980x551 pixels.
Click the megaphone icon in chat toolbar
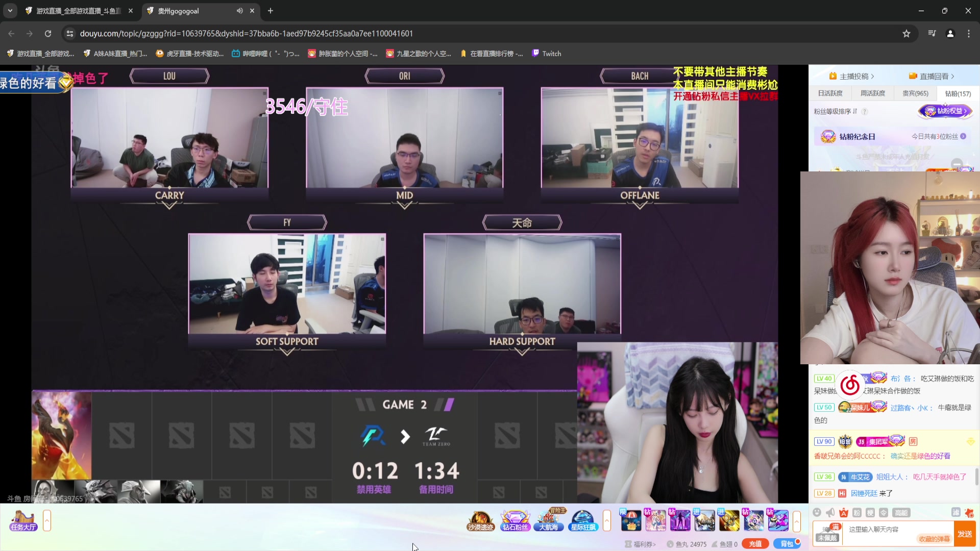click(x=830, y=513)
